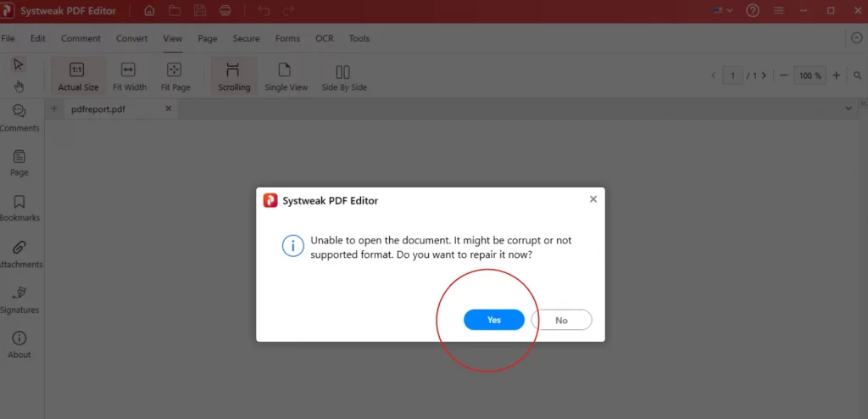This screenshot has width=868, height=419.
Task: Open Bookmarks sidebar panel
Action: (19, 209)
